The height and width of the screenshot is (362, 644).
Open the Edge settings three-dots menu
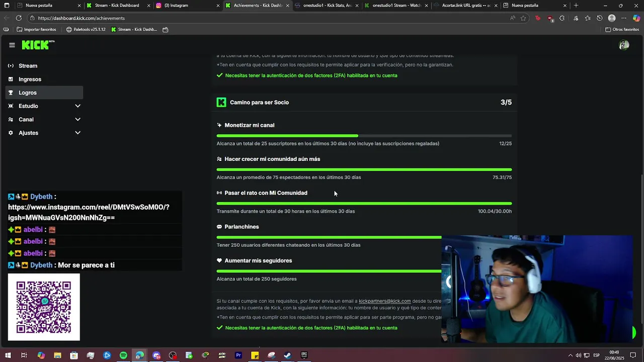[x=624, y=18]
